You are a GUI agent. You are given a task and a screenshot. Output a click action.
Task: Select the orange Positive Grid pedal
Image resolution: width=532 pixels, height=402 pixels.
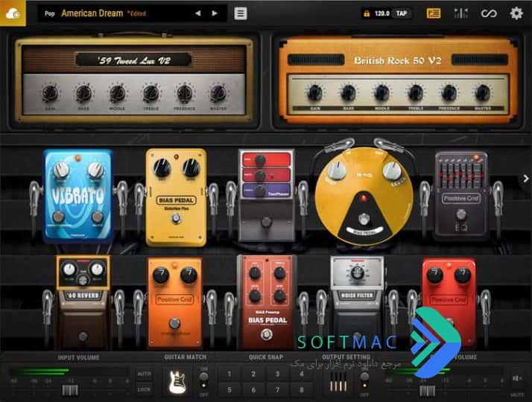[175, 304]
